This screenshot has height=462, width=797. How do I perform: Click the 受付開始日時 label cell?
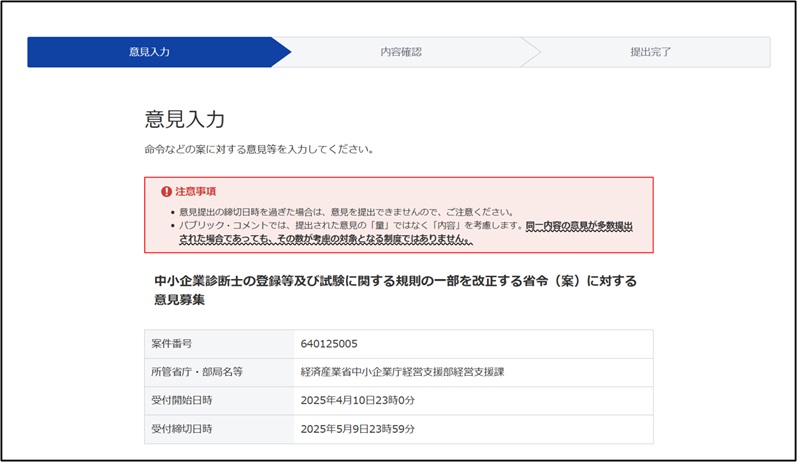219,401
